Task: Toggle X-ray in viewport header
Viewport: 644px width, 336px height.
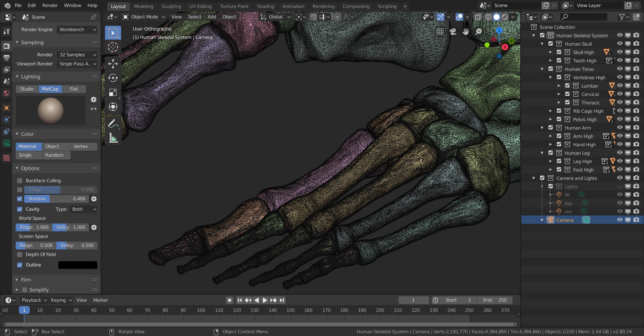Action: [x=478, y=17]
